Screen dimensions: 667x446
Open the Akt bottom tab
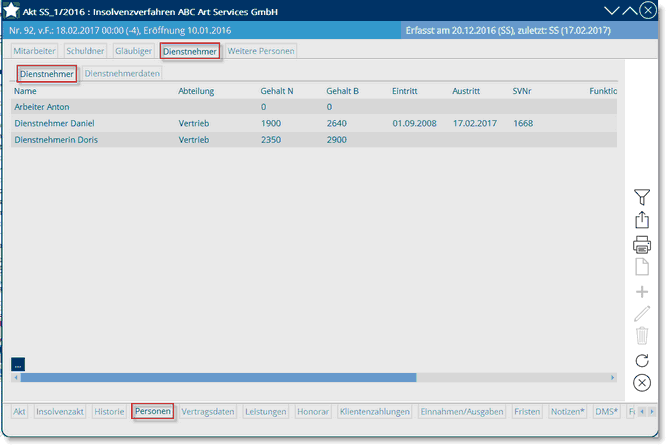[19, 412]
